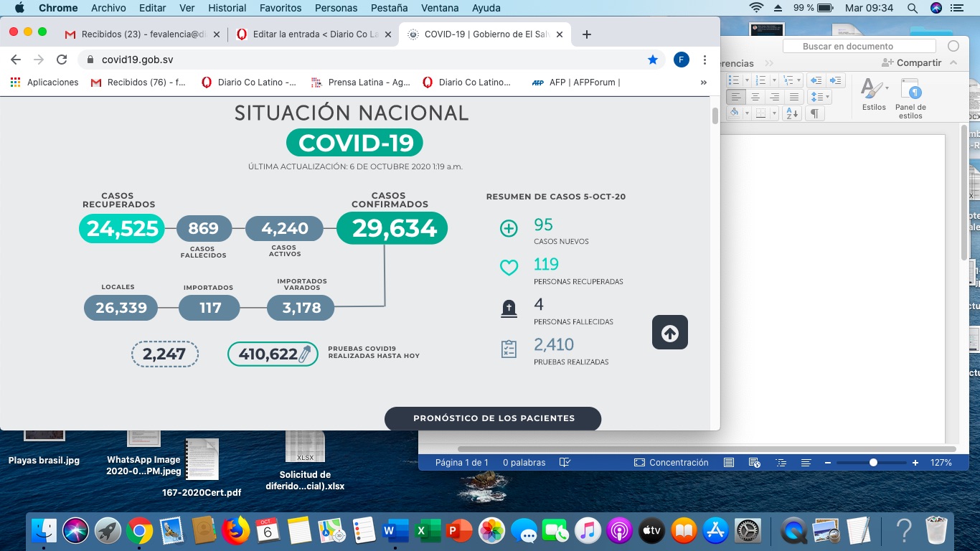Click the sort A-Z icon
Screen dimensions: 980x551
pos(792,113)
